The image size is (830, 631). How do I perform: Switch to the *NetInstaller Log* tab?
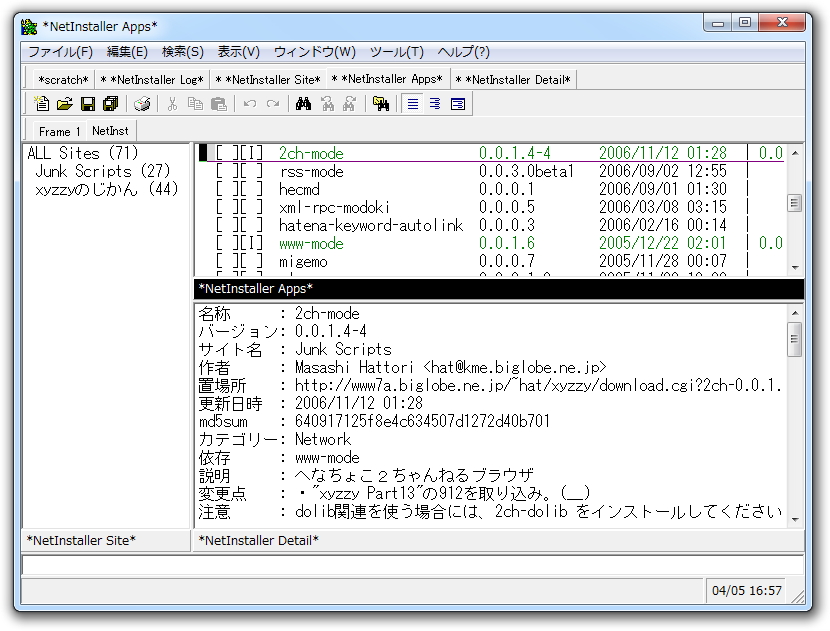coord(150,79)
